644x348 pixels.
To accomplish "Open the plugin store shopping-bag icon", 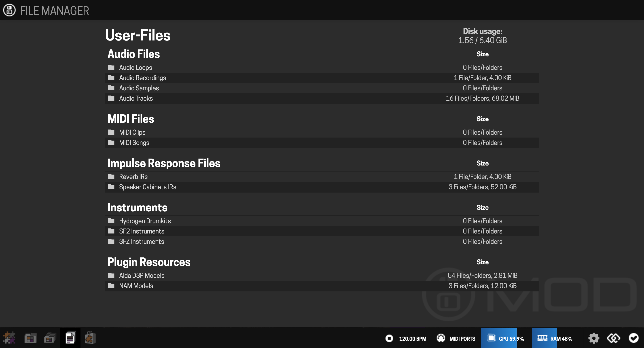I will 90,338.
